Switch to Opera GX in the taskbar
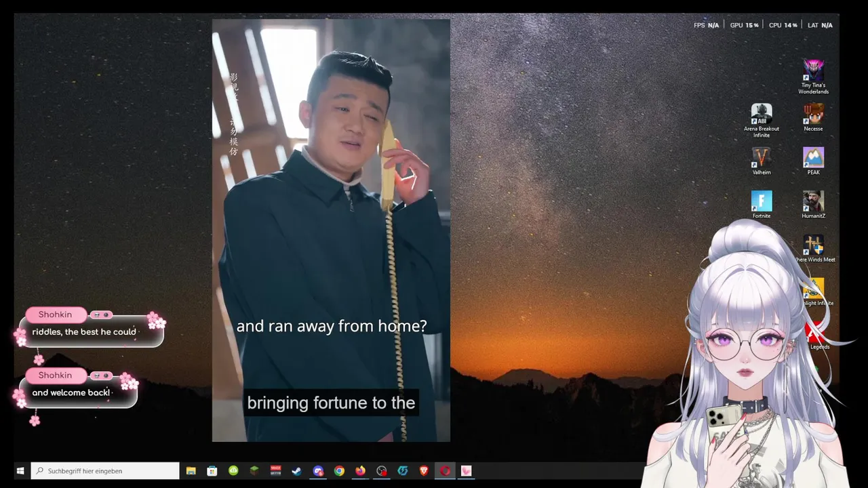 445,471
